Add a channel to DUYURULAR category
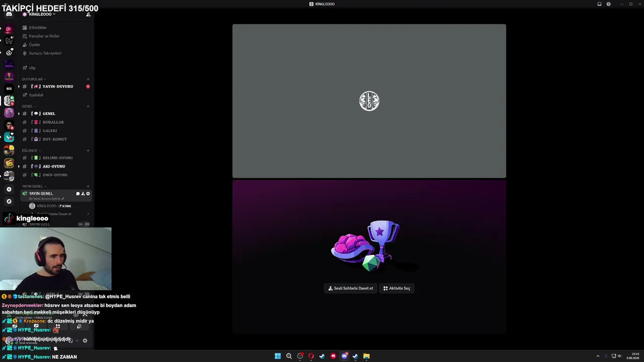Image resolution: width=644 pixels, height=362 pixels. tap(88, 79)
